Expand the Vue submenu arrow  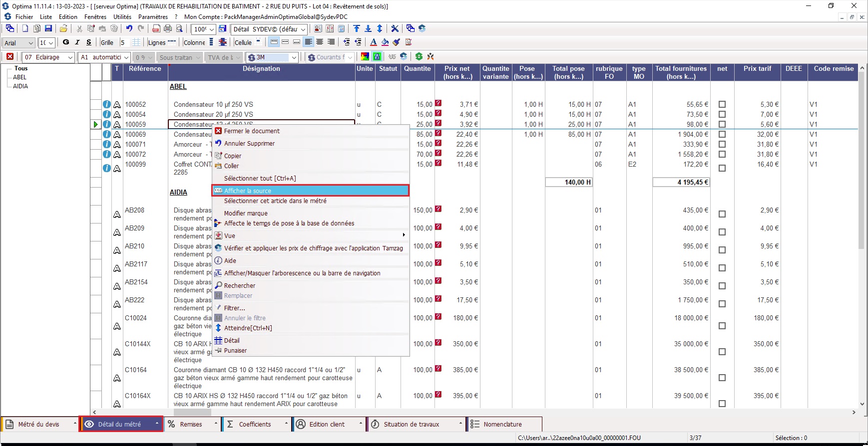coord(404,235)
